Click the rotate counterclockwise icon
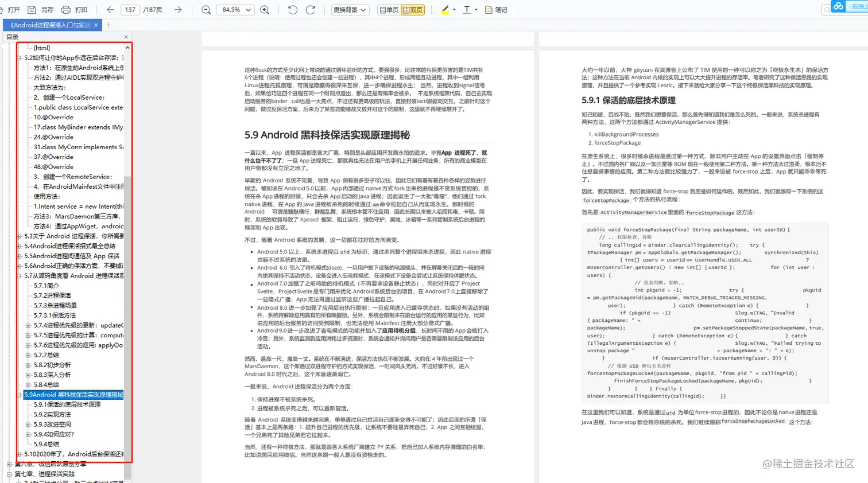Screen dimensions: 868x483 coord(292,10)
